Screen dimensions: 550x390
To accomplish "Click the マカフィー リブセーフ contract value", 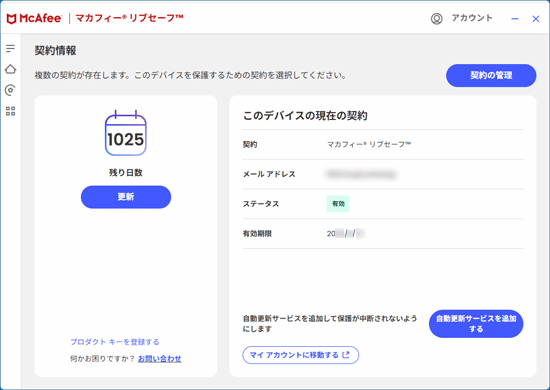I will [x=369, y=144].
